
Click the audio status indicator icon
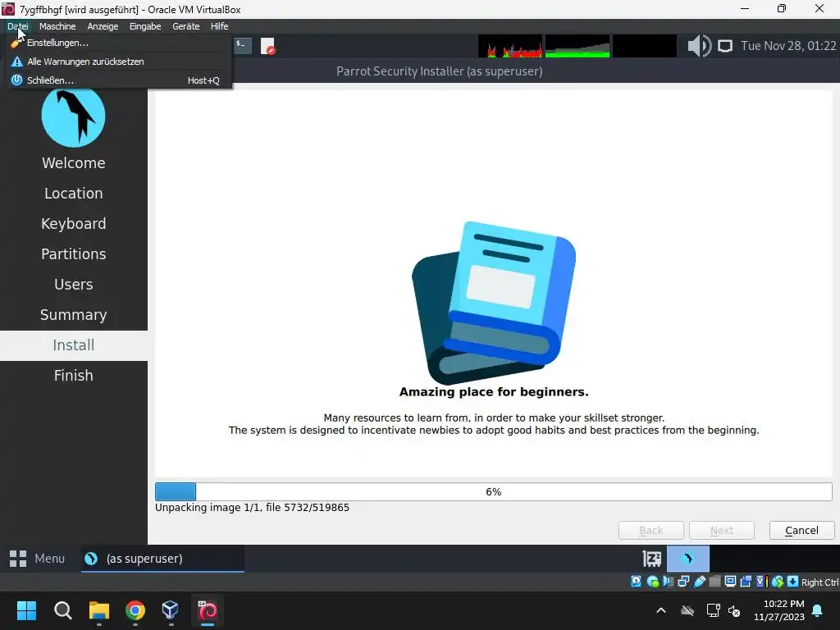tap(668, 582)
